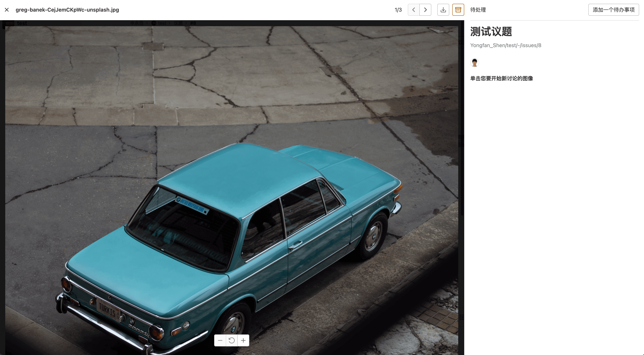This screenshot has height=355, width=644.
Task: Archive the design with the archive icon
Action: point(458,10)
